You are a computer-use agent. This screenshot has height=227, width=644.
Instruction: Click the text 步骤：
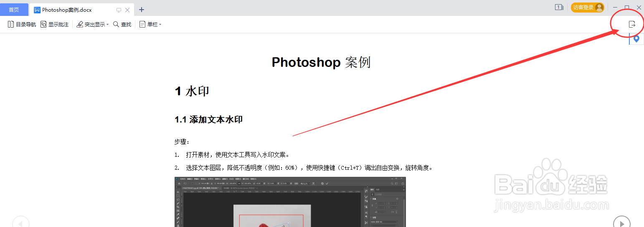click(182, 142)
